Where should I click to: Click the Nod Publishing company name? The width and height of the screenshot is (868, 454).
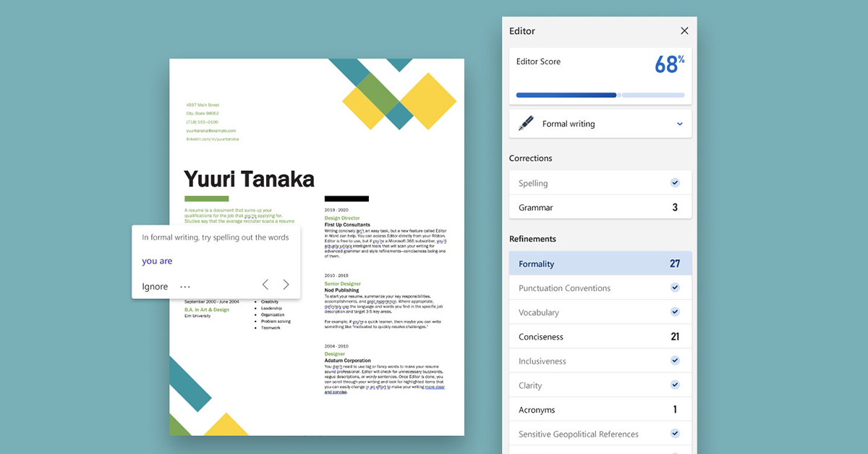[x=341, y=290]
